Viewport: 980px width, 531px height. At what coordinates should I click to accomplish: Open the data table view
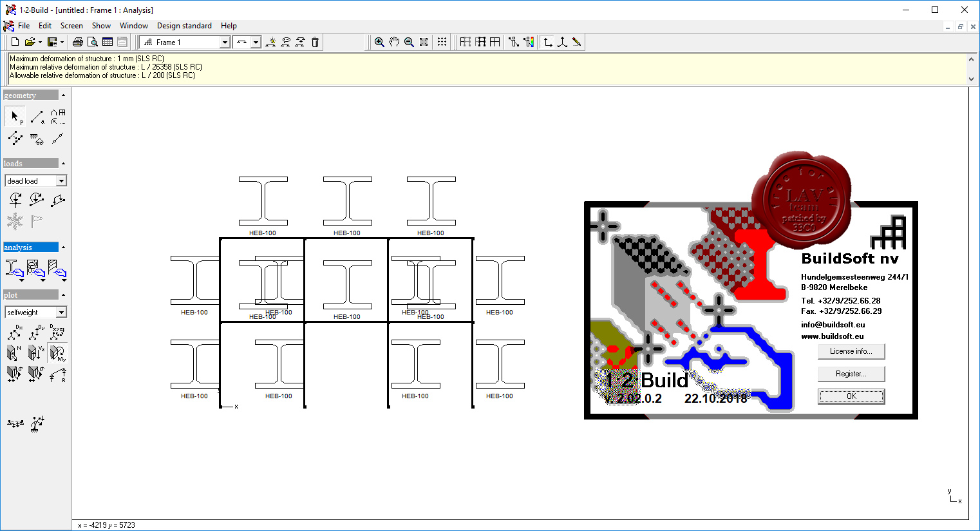(108, 42)
